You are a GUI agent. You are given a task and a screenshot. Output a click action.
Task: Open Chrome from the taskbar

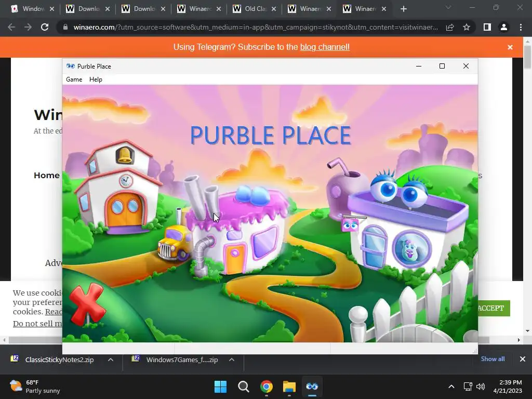[x=267, y=387]
